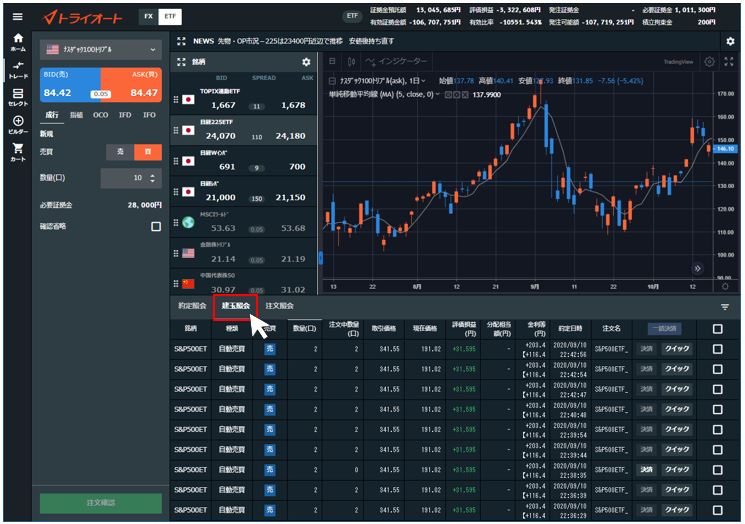Select the IFD order type tab
The height and width of the screenshot is (524, 745).
pos(125,115)
